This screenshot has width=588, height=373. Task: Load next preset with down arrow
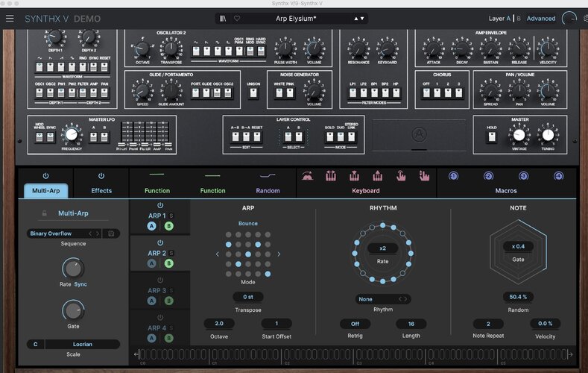pos(362,19)
